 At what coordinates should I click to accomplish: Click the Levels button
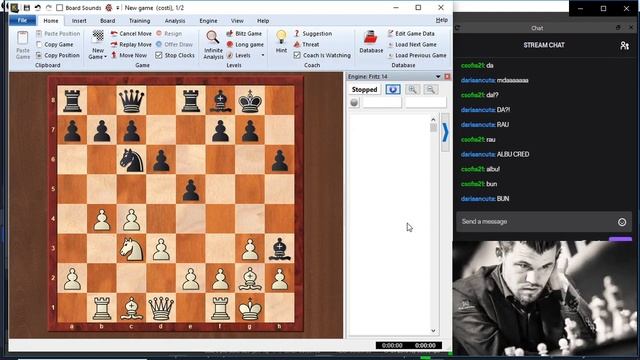[239, 55]
